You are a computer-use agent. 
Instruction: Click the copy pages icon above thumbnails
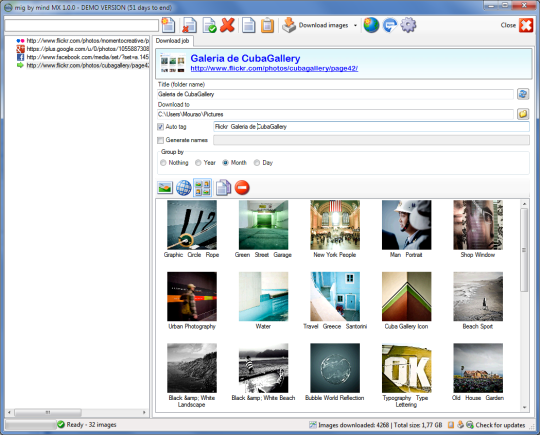223,188
